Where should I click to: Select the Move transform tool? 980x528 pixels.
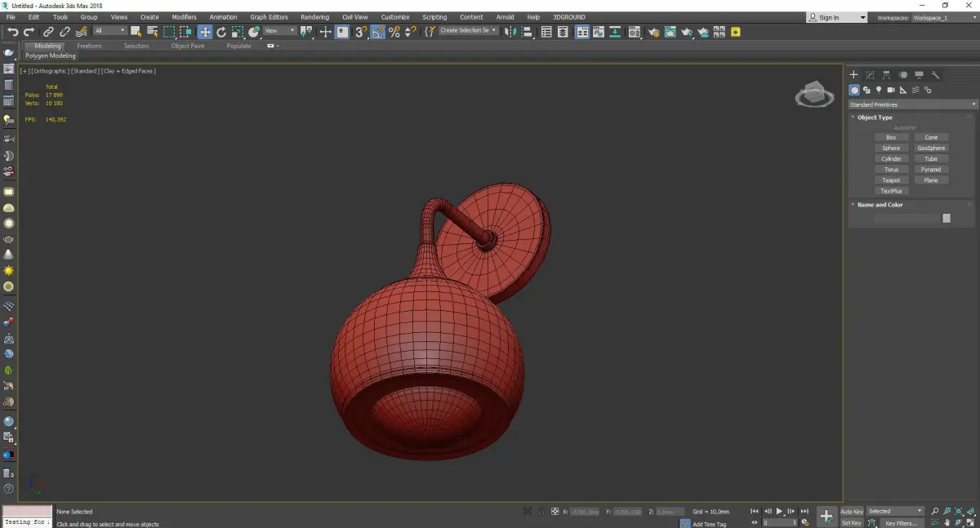(204, 32)
